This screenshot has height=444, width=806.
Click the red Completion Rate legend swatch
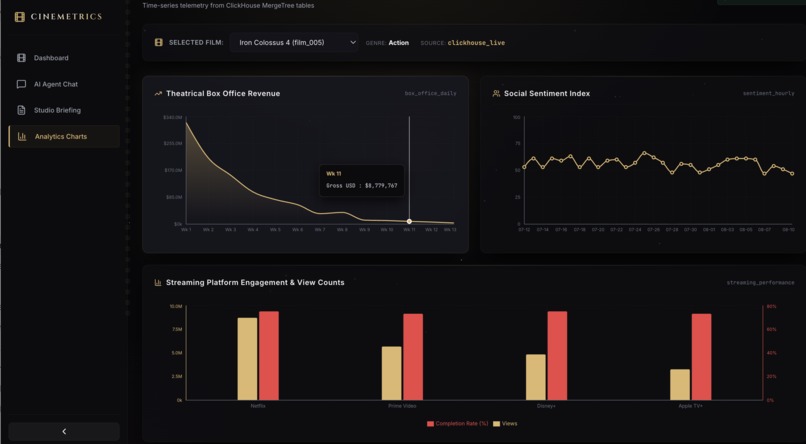[430, 424]
